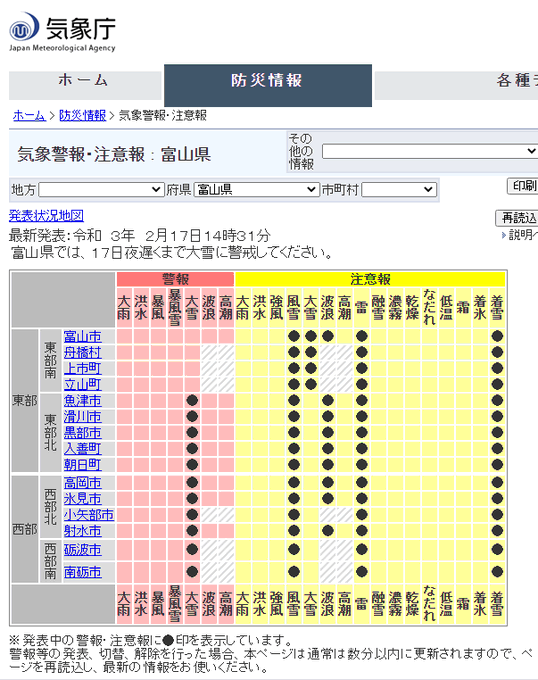
Task: Click the 雷 advisory dot for 砺波市
Action: (x=362, y=550)
